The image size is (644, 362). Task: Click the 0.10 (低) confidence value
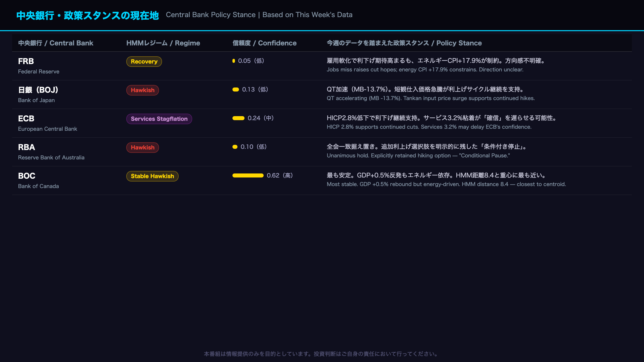tap(254, 147)
